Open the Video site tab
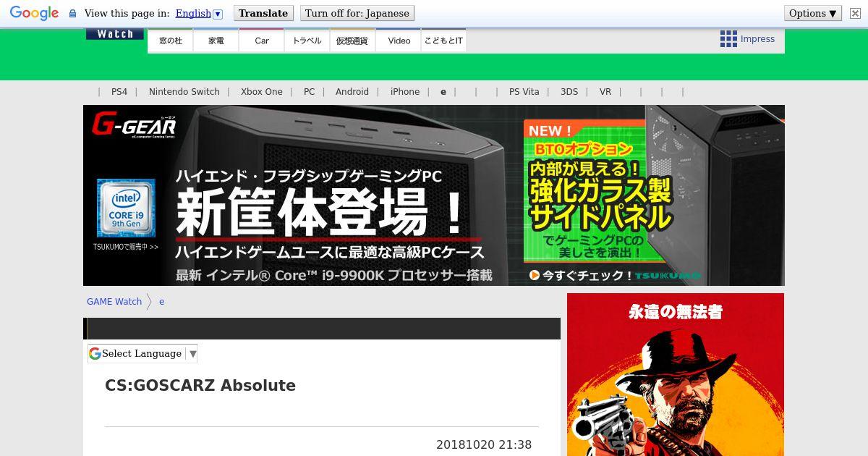 (x=399, y=41)
